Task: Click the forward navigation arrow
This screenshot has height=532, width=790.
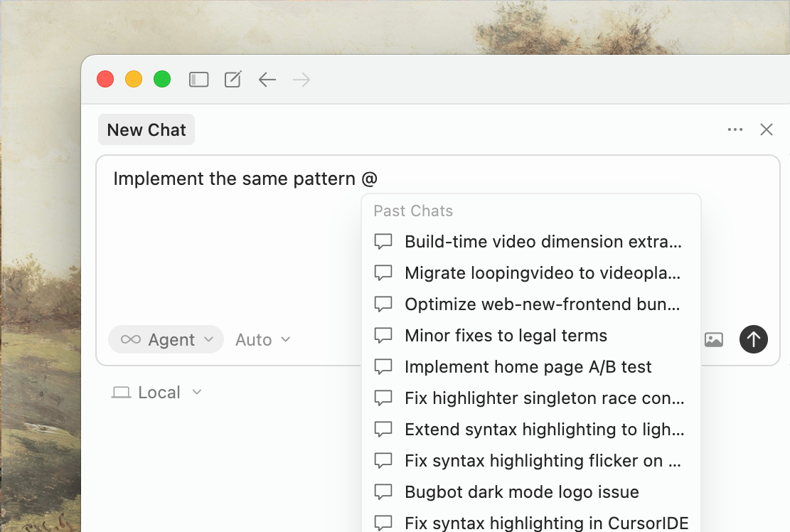Action: [301, 80]
